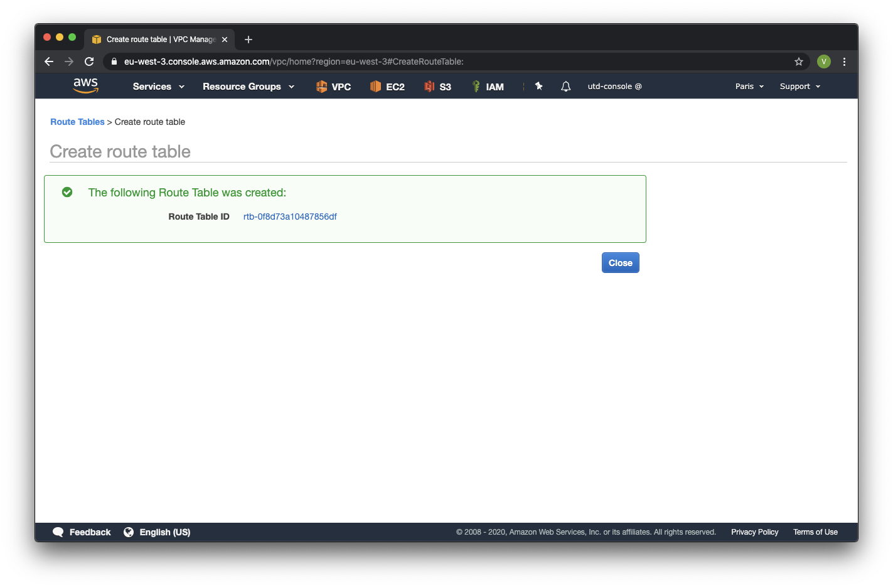Click the English (US) globe icon
Screen dimensions: 893x588
point(129,532)
